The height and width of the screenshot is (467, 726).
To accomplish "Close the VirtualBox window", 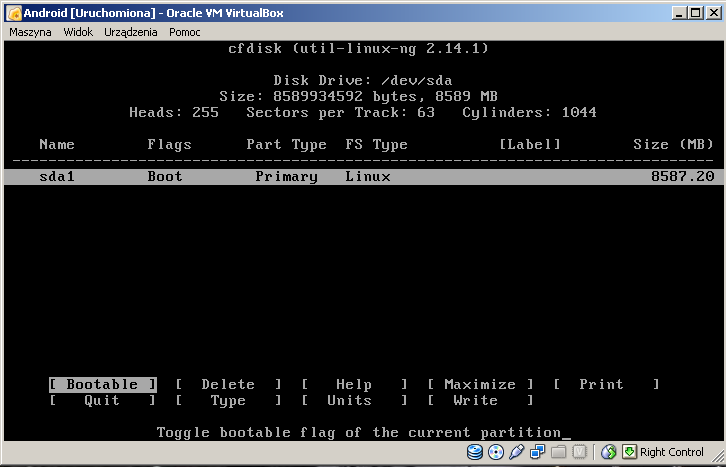I will [714, 13].
